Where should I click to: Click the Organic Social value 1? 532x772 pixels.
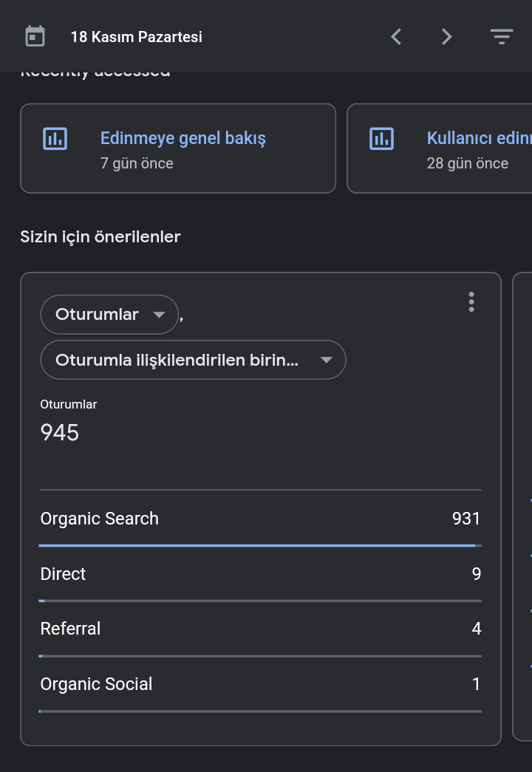click(x=477, y=684)
